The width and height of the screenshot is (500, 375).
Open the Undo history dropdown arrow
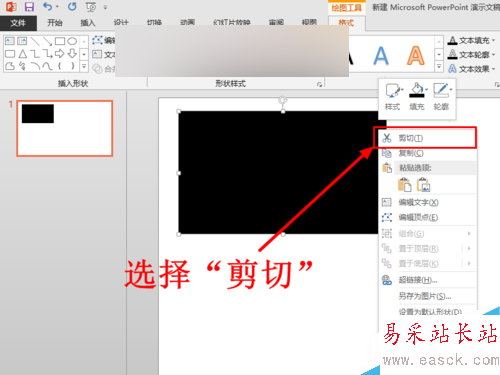[57, 7]
